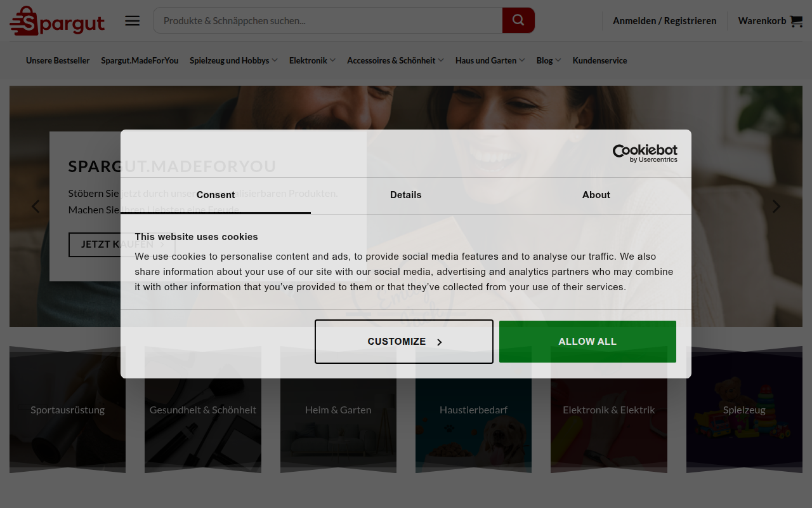This screenshot has height=508, width=812.
Task: Open Gesundheit & Schönheit category tile
Action: [203, 410]
